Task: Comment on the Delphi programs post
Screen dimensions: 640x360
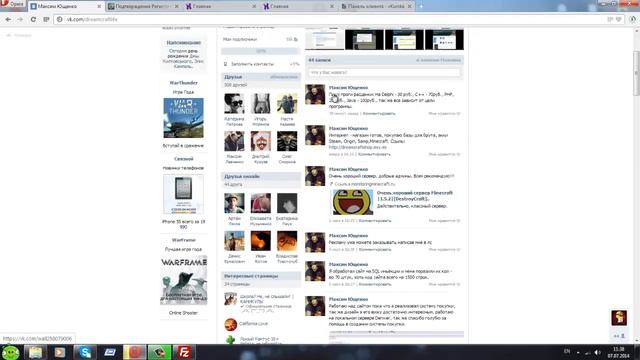Action: pyautogui.click(x=379, y=113)
